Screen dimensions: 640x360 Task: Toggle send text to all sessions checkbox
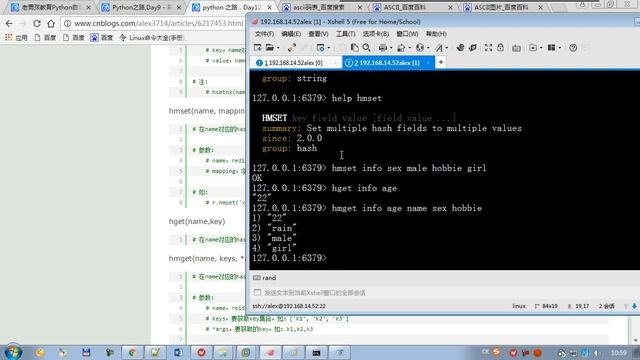click(257, 293)
